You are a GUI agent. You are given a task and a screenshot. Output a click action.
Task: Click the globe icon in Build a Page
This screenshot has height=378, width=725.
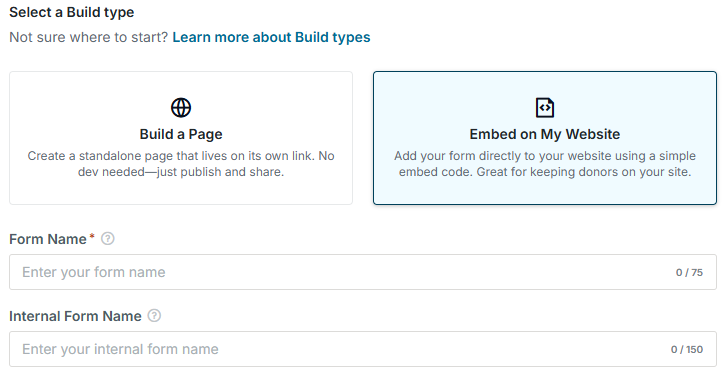181,108
